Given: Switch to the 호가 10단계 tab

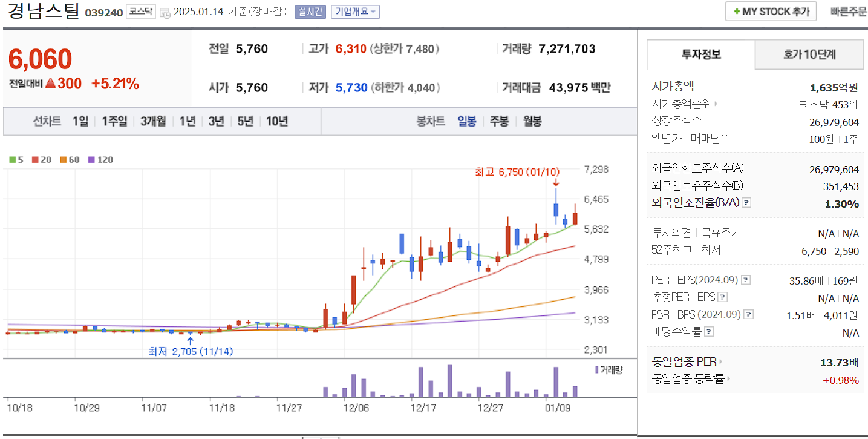Looking at the screenshot, I should click(x=809, y=54).
